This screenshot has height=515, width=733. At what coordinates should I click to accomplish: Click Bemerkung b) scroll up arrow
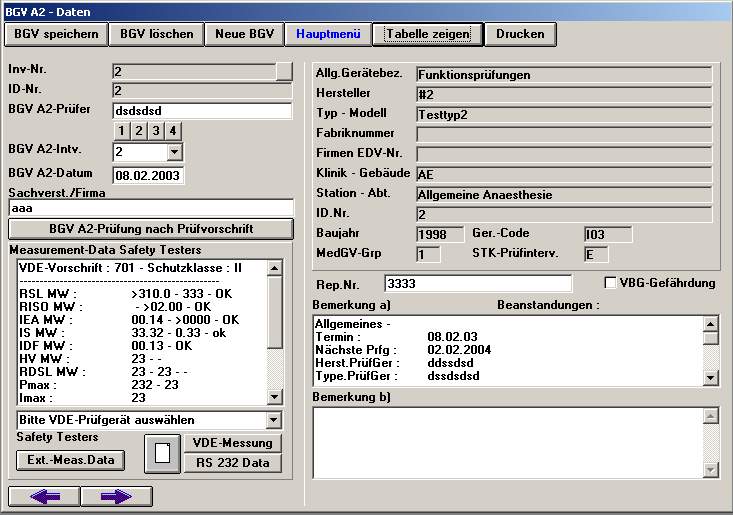[711, 416]
